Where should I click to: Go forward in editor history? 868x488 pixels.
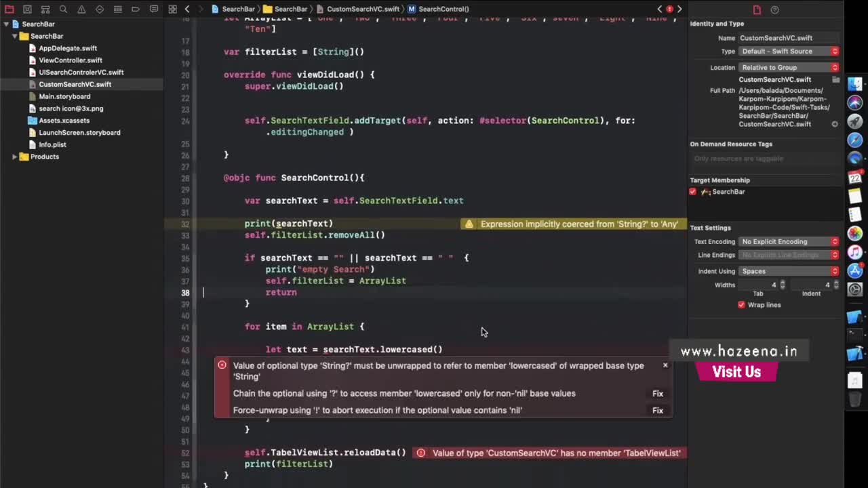tap(202, 9)
